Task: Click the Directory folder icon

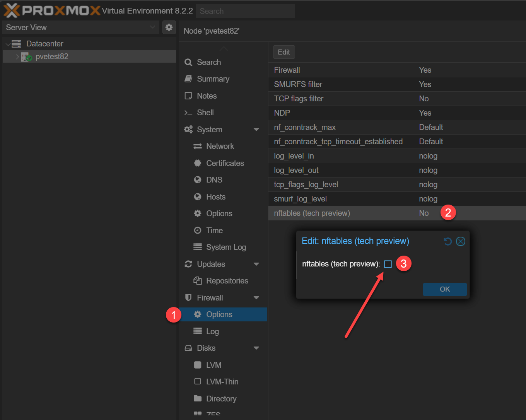Action: [x=198, y=399]
